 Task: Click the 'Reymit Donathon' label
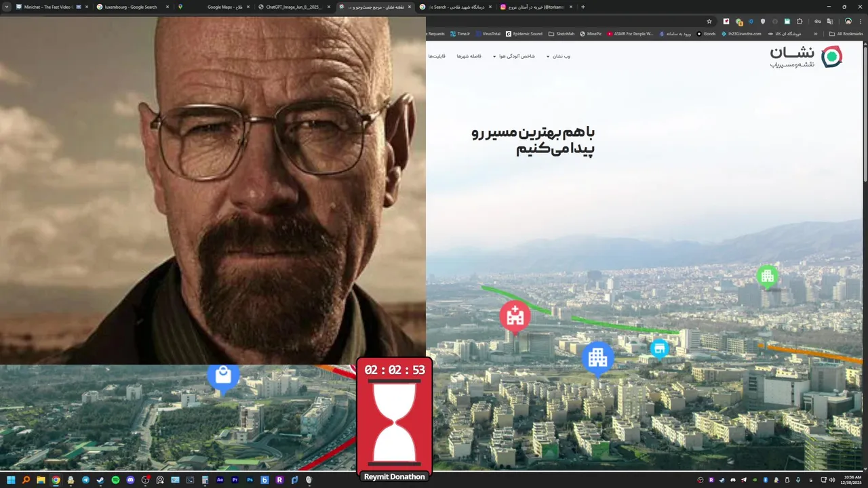[x=394, y=477]
